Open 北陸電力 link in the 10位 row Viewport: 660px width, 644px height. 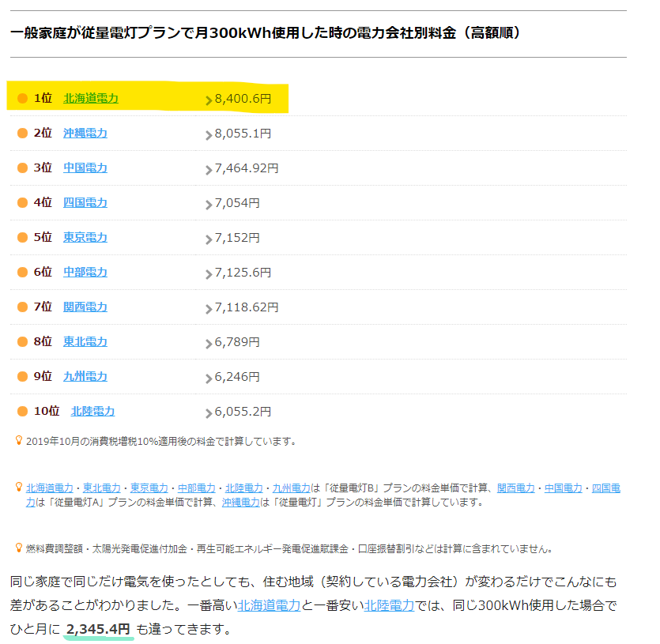[x=92, y=411]
